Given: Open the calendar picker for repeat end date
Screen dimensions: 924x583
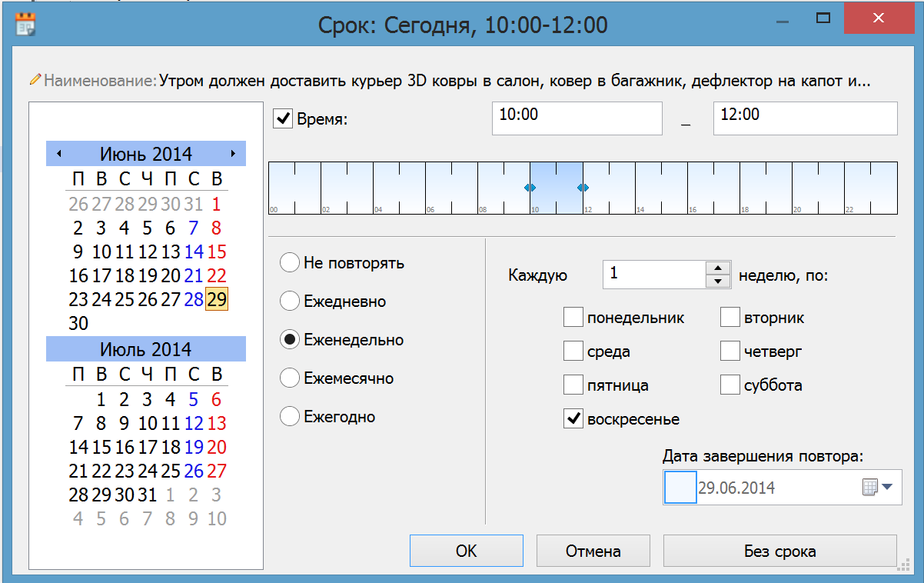Looking at the screenshot, I should click(876, 488).
